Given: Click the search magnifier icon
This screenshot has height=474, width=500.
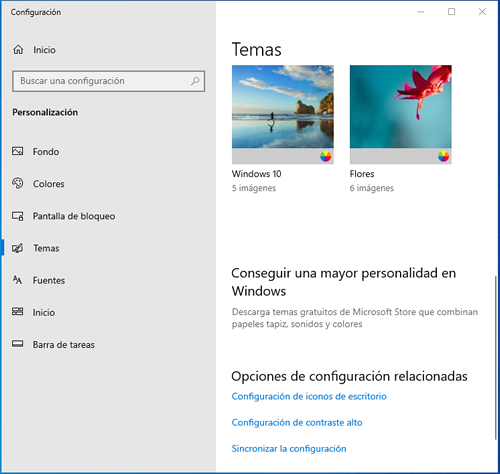Looking at the screenshot, I should click(195, 81).
